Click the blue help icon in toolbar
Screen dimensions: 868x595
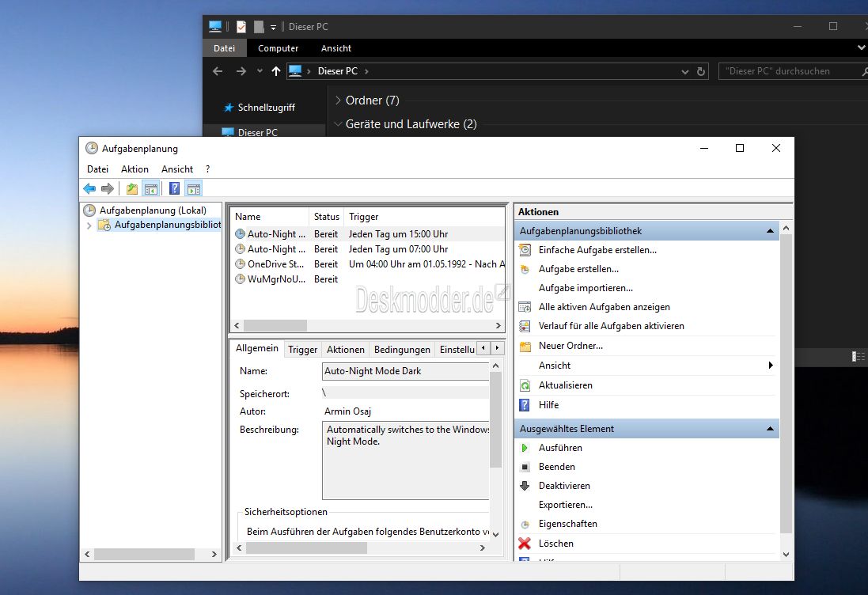(174, 189)
